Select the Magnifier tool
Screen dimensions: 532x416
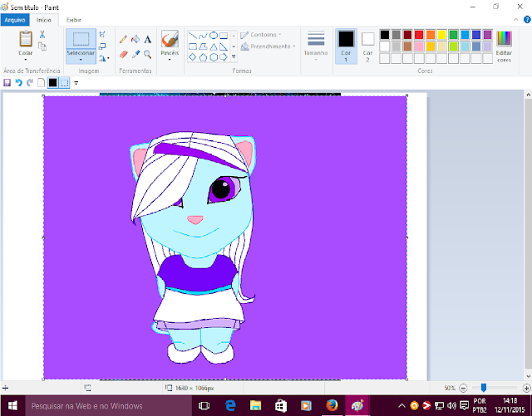click(148, 54)
